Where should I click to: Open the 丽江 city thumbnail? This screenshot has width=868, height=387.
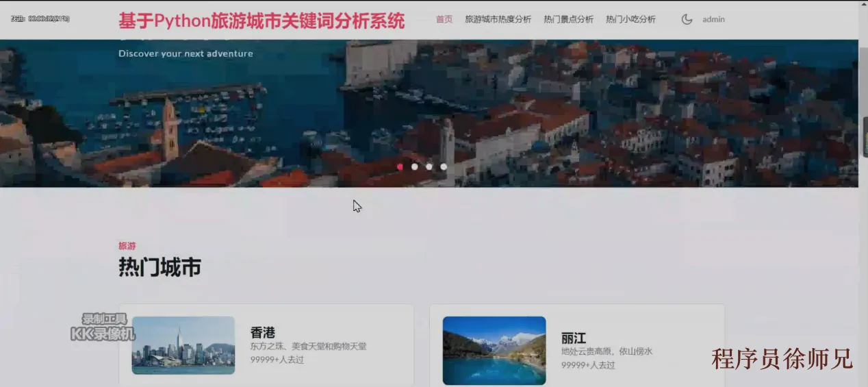[x=494, y=350]
